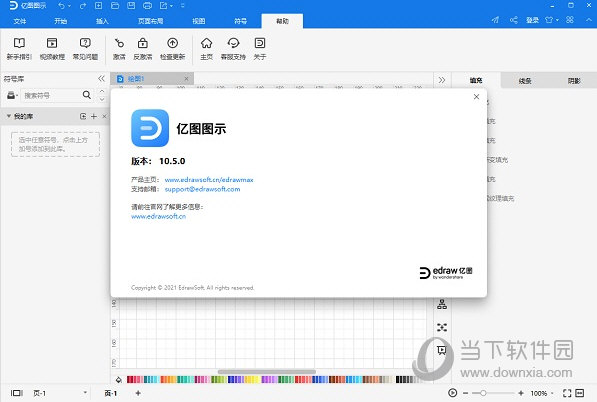Open the 常见问题 FAQ button
Viewport: 597px width, 402px height.
(x=85, y=48)
